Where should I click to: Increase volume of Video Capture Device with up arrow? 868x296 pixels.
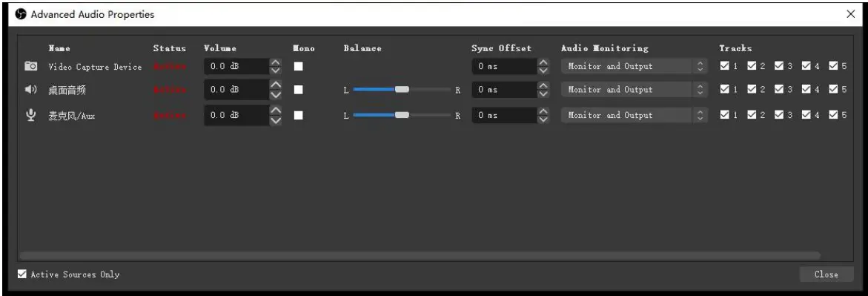click(275, 62)
